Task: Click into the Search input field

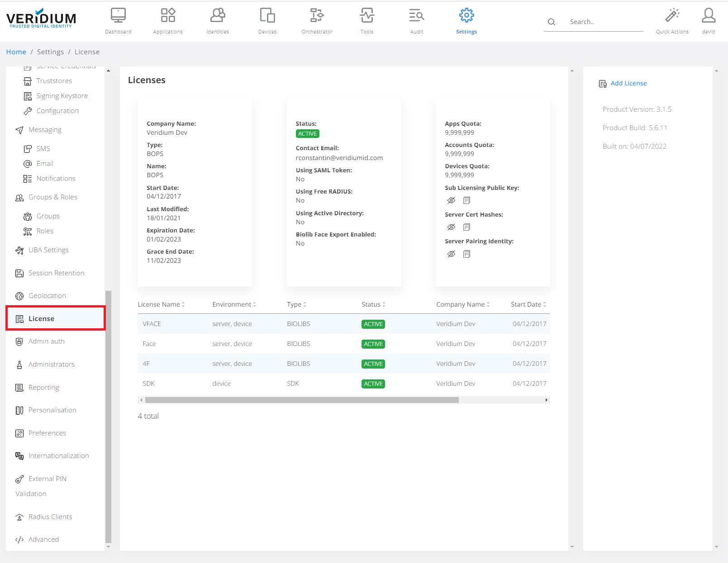Action: (604, 22)
